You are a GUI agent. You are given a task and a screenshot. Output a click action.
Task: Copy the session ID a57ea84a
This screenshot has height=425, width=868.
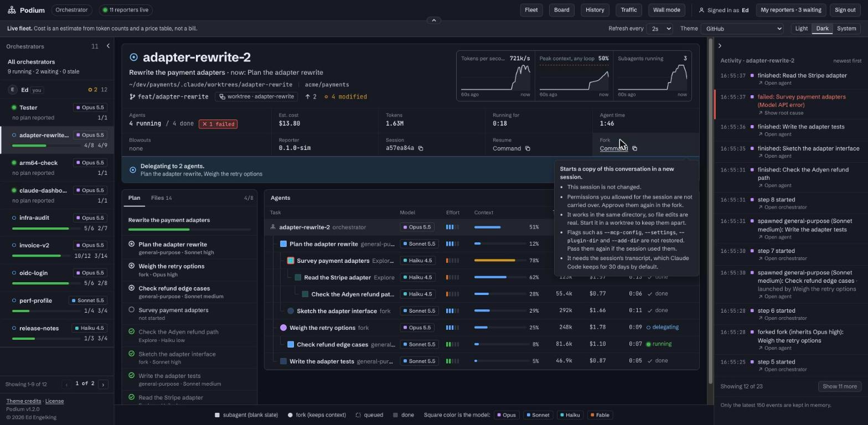click(x=421, y=148)
